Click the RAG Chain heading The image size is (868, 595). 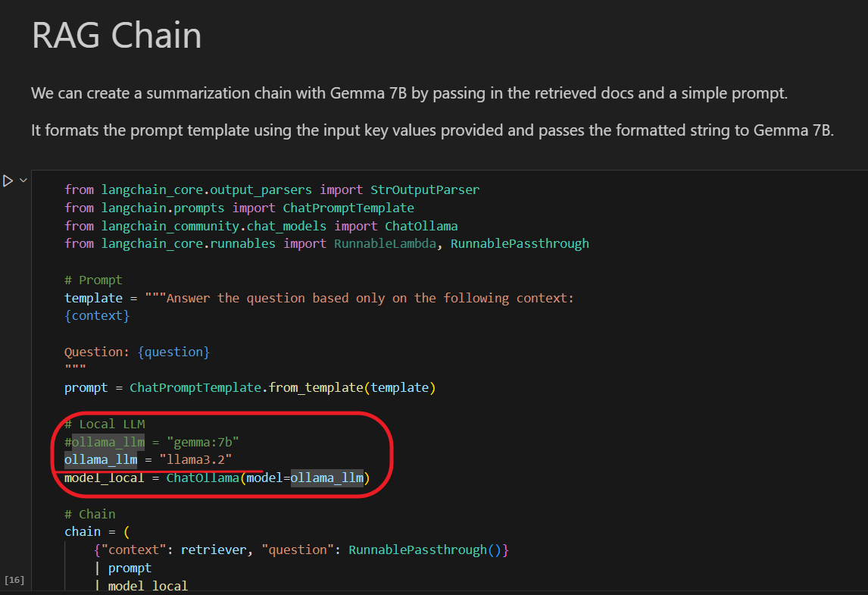pos(117,36)
